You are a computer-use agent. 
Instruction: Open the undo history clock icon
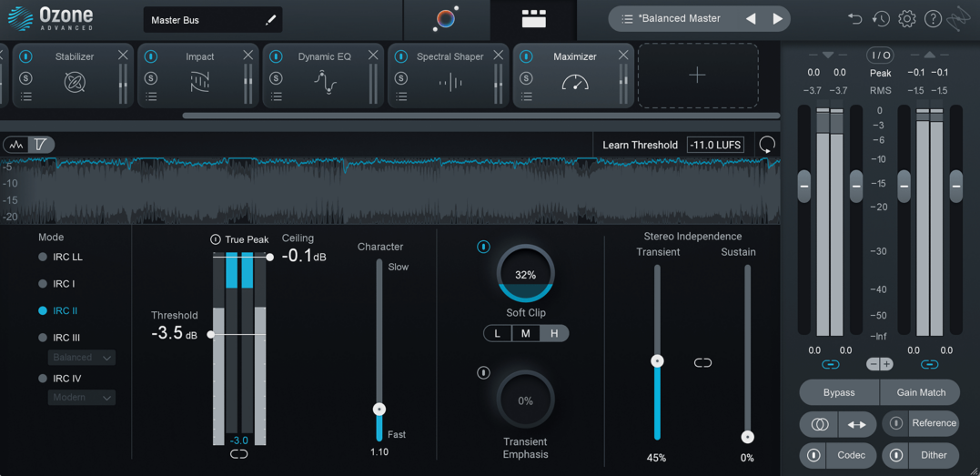point(881,19)
